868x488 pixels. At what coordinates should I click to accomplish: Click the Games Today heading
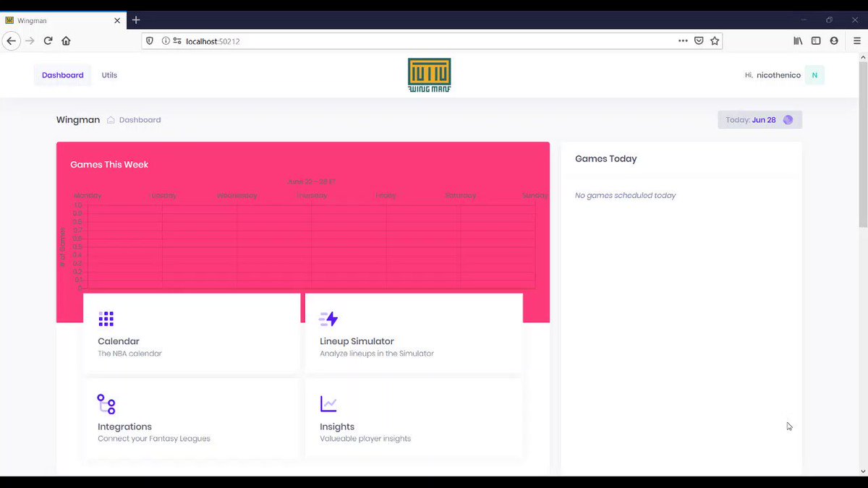coord(606,159)
